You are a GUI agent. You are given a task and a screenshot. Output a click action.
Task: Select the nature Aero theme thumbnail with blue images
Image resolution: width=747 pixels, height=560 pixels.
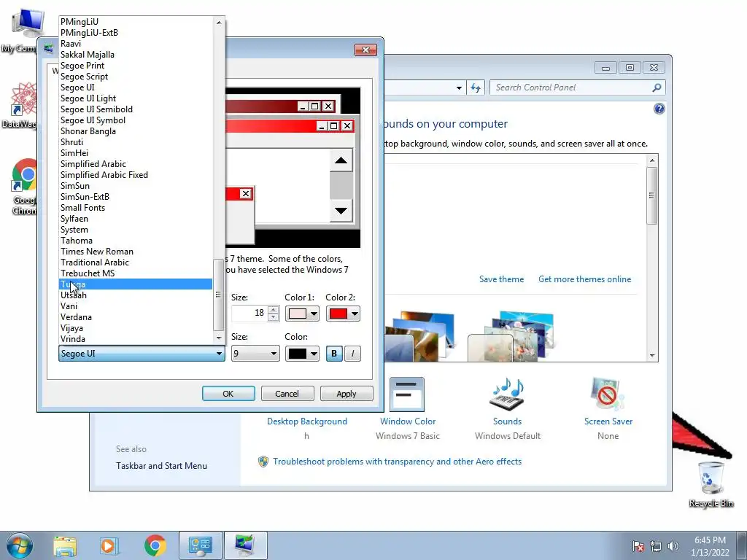[511, 336]
